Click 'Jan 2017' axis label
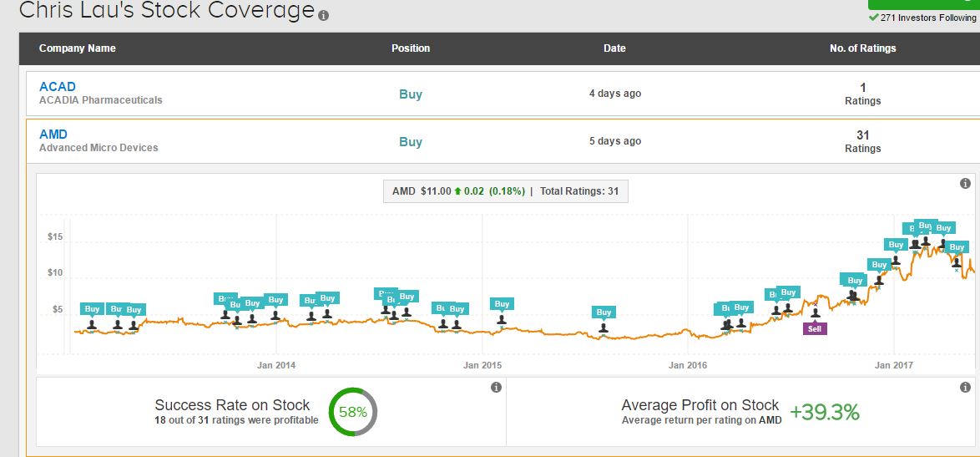This screenshot has height=457, width=980. click(x=894, y=365)
